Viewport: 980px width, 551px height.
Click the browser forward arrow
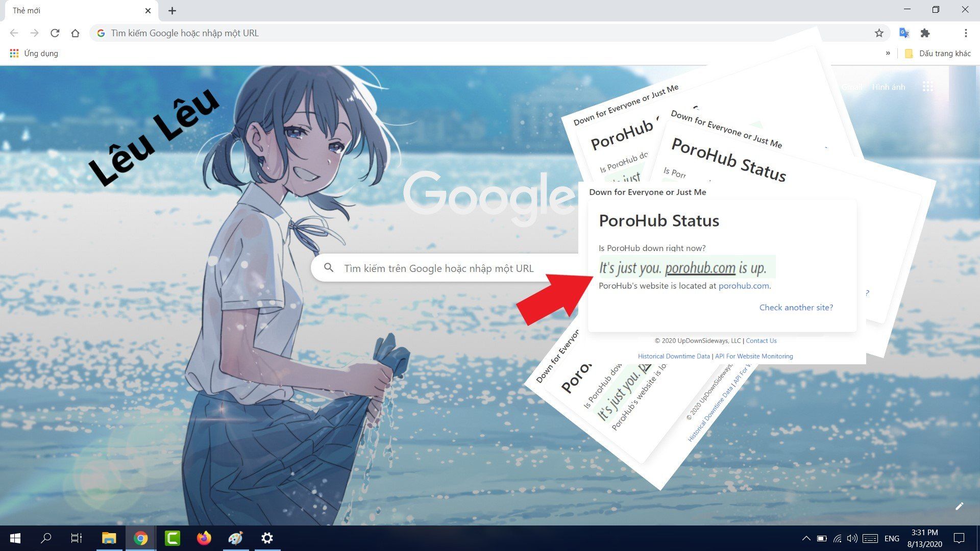click(34, 33)
